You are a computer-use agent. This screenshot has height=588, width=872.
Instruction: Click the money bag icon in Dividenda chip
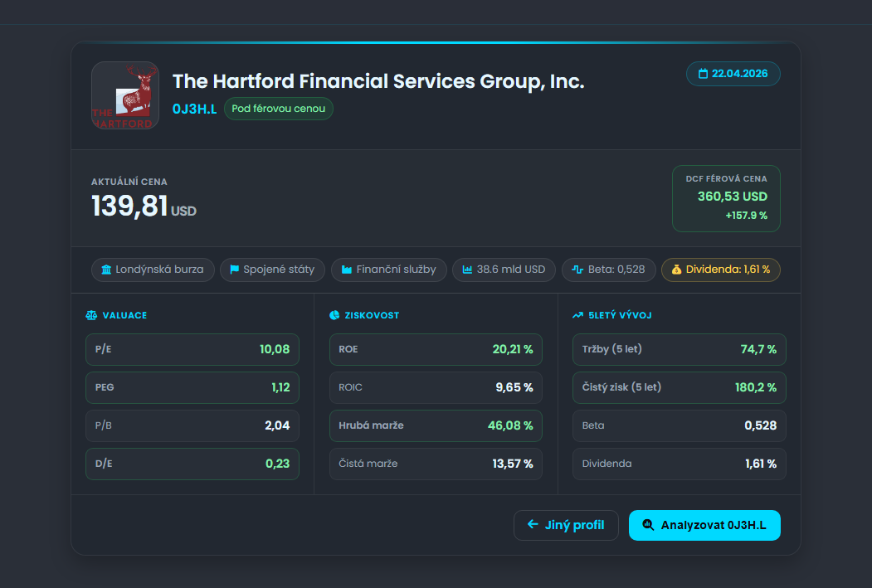coord(676,270)
